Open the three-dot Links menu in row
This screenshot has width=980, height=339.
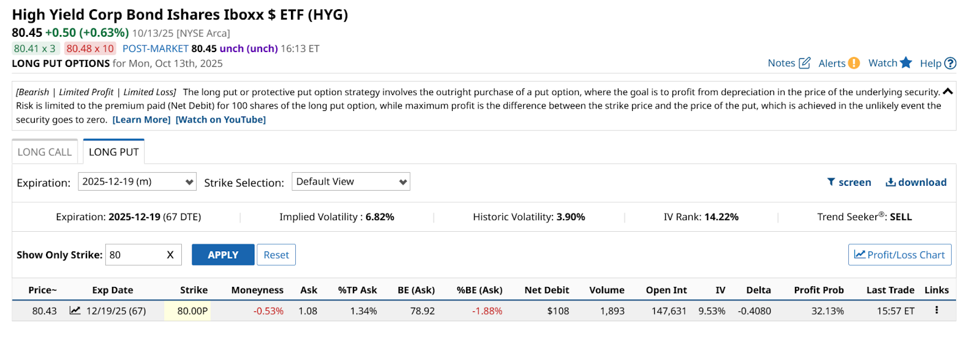point(937,310)
